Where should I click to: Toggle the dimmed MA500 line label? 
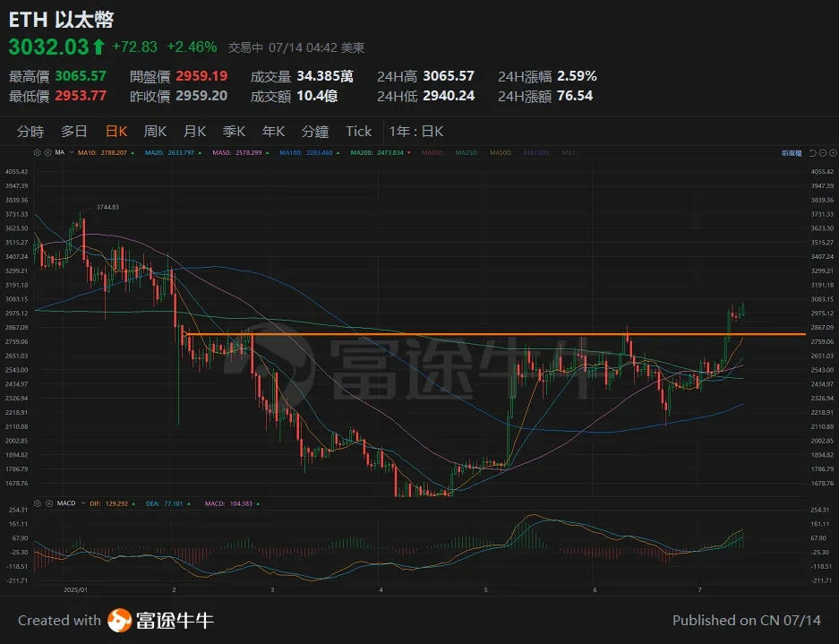(x=501, y=153)
